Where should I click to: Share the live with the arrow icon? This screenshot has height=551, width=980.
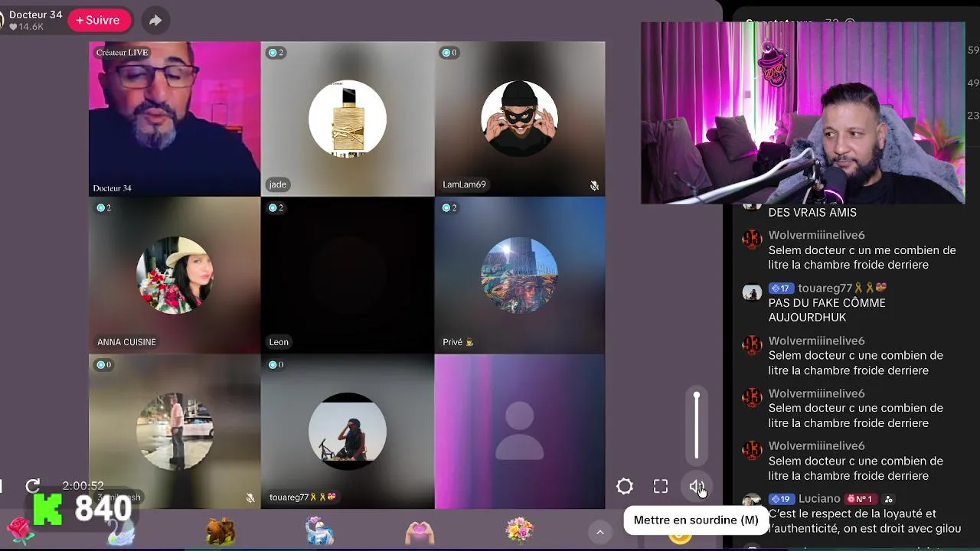tap(155, 21)
